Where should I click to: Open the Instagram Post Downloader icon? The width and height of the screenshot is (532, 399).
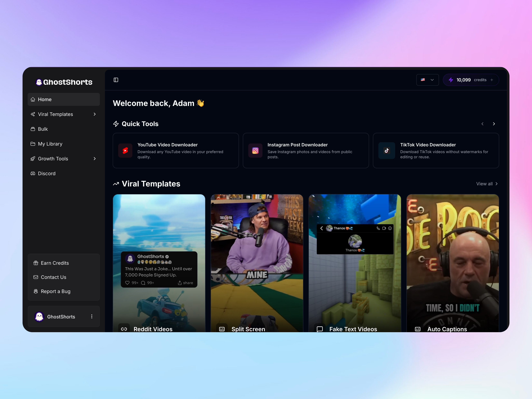click(255, 151)
